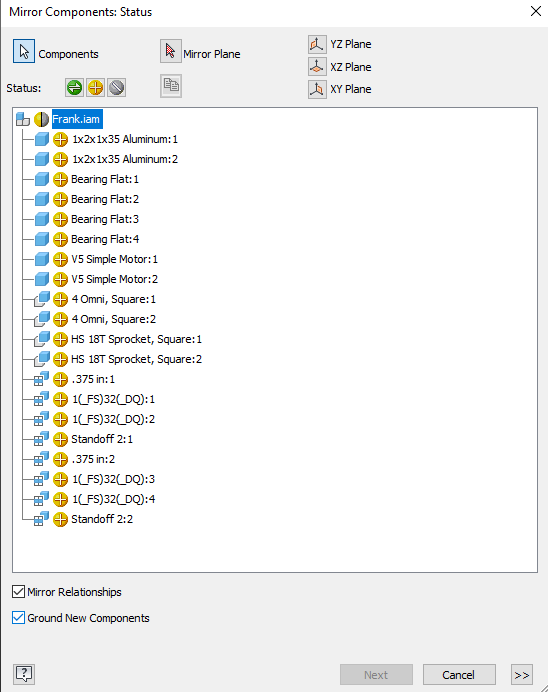Image resolution: width=548 pixels, height=692 pixels.
Task: Click the YZ Plane label
Action: tap(351, 44)
